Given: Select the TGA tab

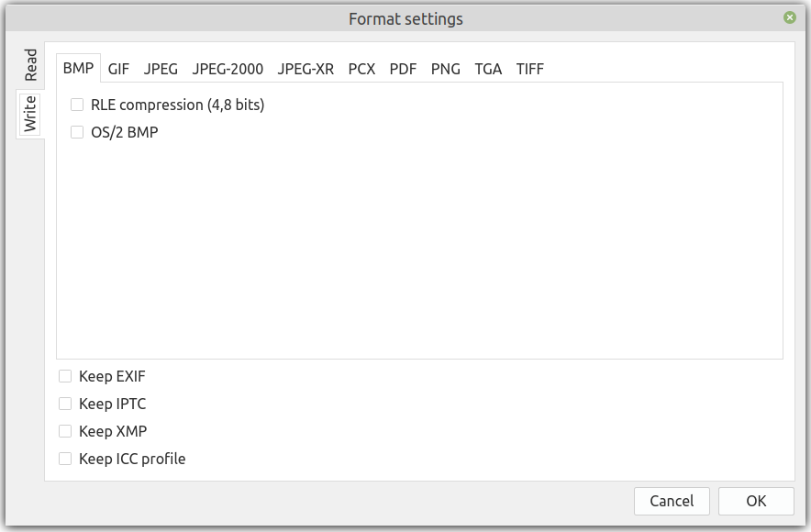Looking at the screenshot, I should click(x=488, y=69).
